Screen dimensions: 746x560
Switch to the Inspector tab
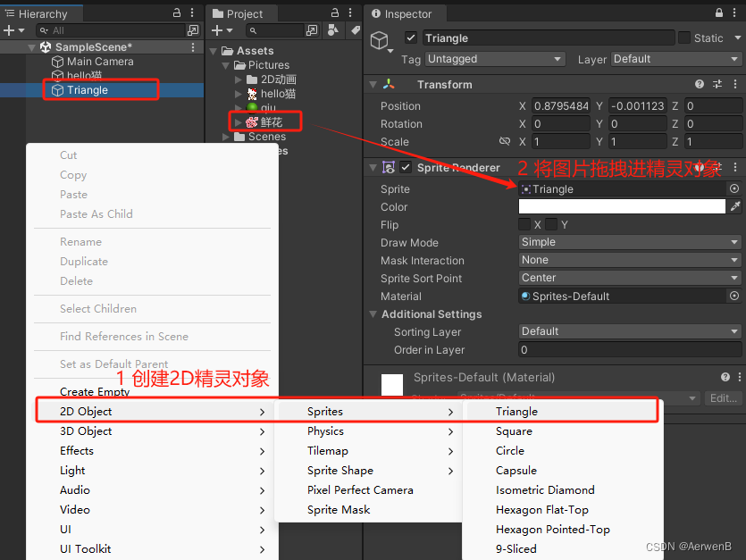coord(403,13)
